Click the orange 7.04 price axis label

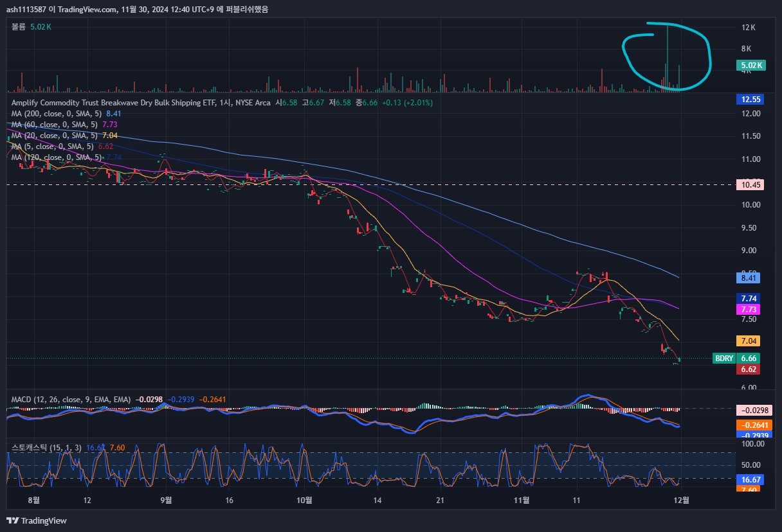click(x=749, y=341)
